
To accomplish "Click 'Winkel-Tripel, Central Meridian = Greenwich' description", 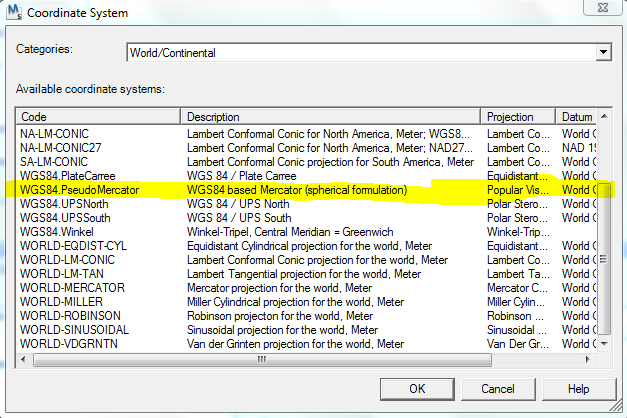I will click(290, 232).
